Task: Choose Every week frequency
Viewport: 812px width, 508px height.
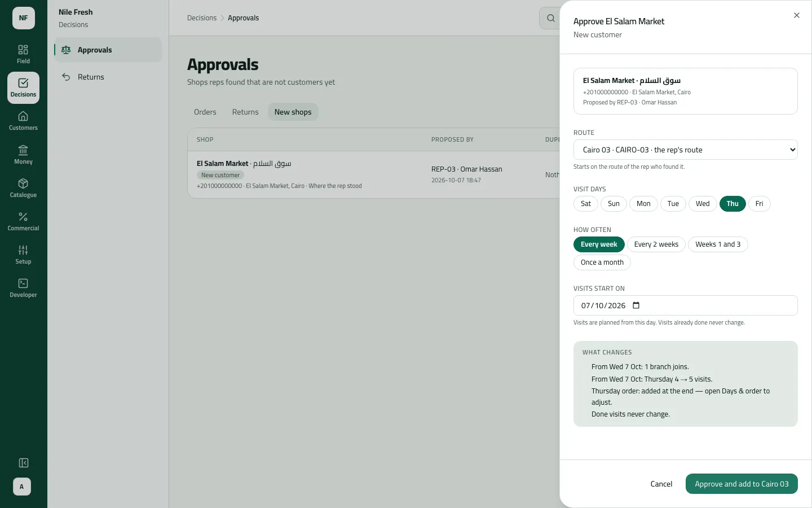Action: [599, 244]
